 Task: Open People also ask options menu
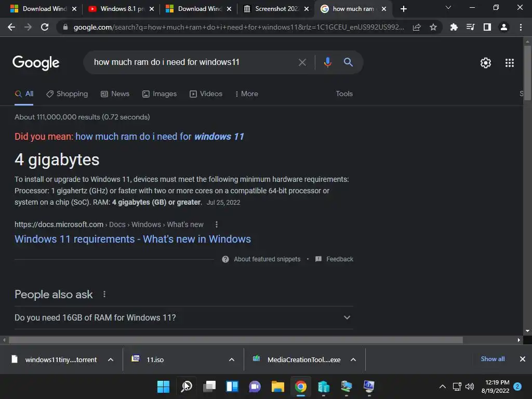point(104,294)
